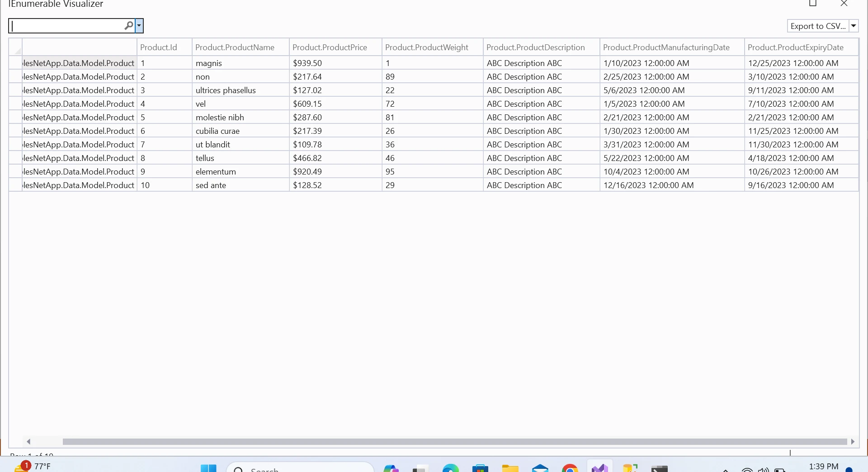Click the Product.ProductExpiryDate column header

coord(802,47)
